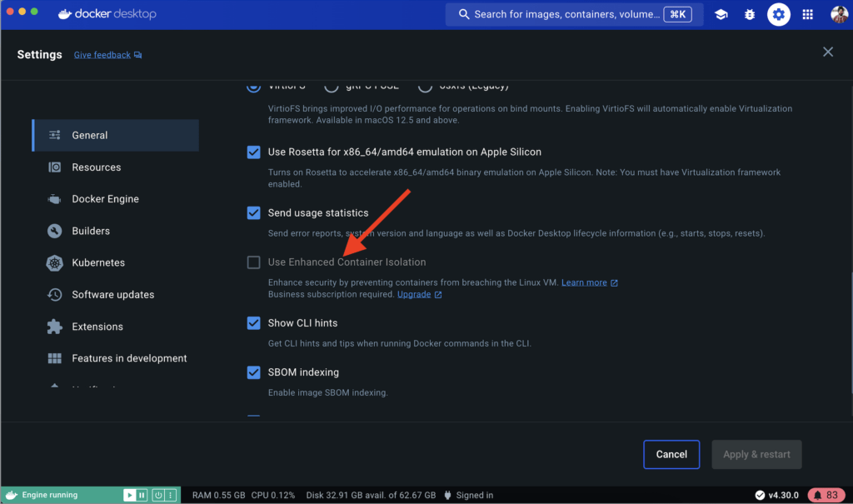Click the CPU 0.12% readout
Image resolution: width=853 pixels, height=504 pixels.
click(273, 496)
